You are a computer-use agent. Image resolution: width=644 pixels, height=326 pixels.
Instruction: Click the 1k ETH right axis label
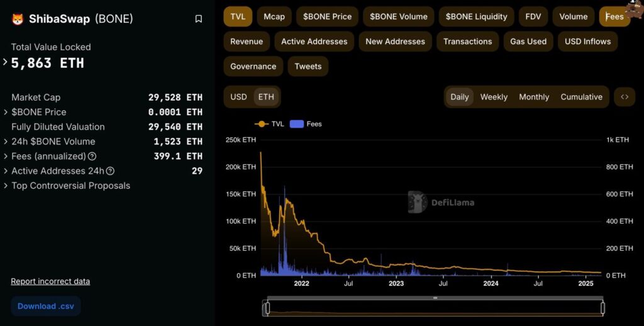point(618,140)
